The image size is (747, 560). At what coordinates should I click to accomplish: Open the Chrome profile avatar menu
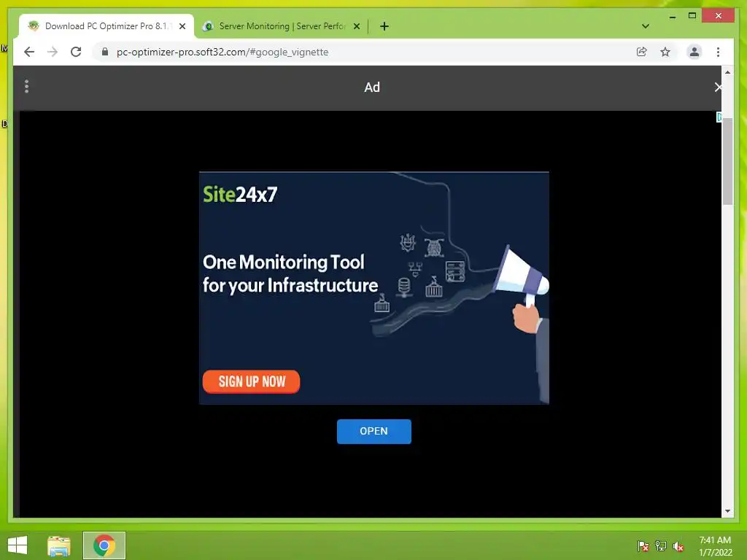coord(694,52)
